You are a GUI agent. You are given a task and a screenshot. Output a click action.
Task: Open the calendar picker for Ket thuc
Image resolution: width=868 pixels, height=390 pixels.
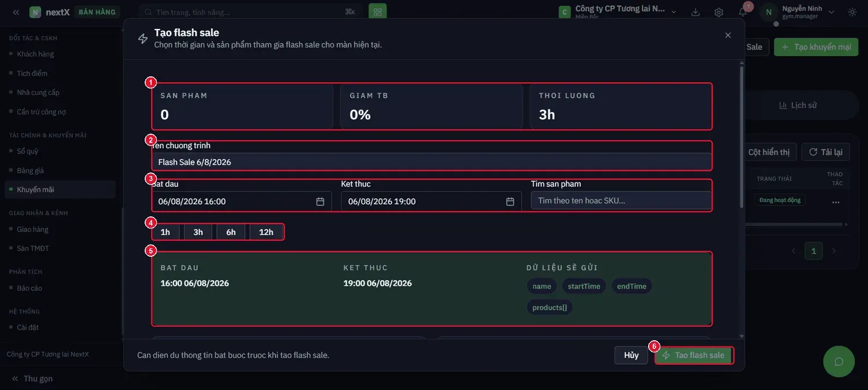(510, 201)
